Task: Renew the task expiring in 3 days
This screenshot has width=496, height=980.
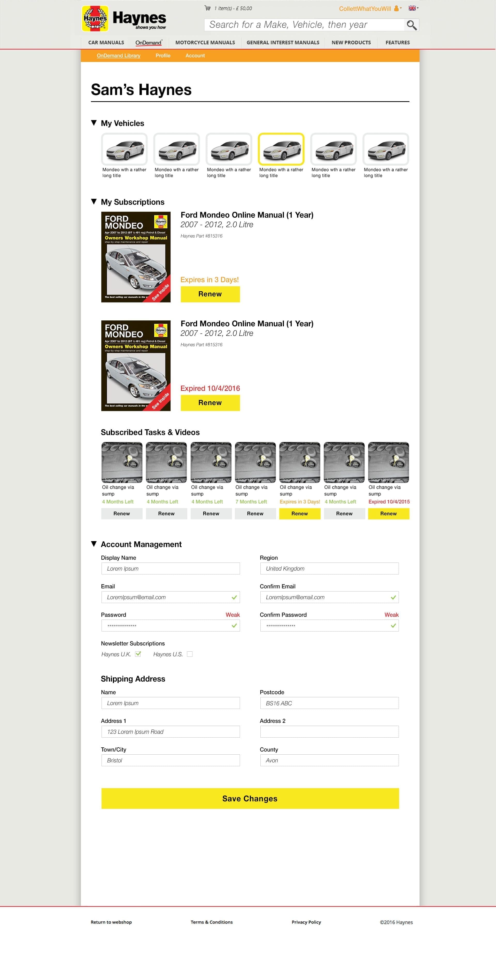Action: pos(300,513)
